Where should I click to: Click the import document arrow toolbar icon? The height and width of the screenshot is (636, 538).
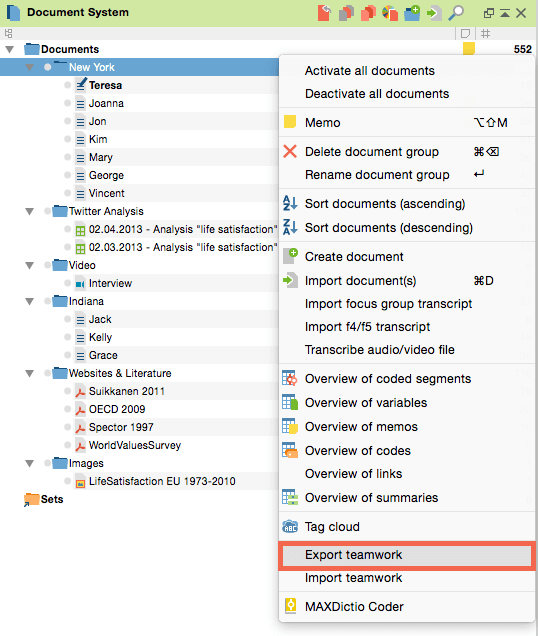(x=434, y=13)
